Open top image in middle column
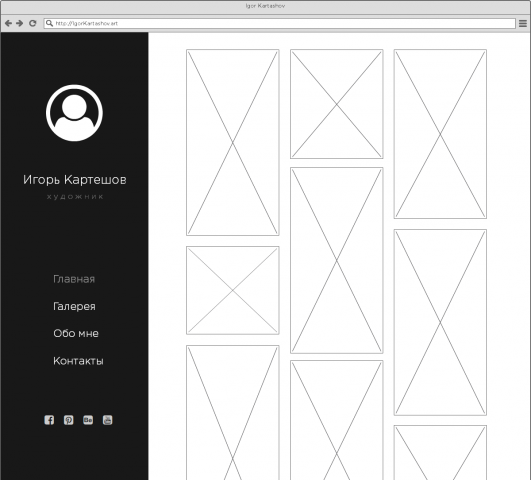Viewport: 531px width, 480px height. click(337, 104)
